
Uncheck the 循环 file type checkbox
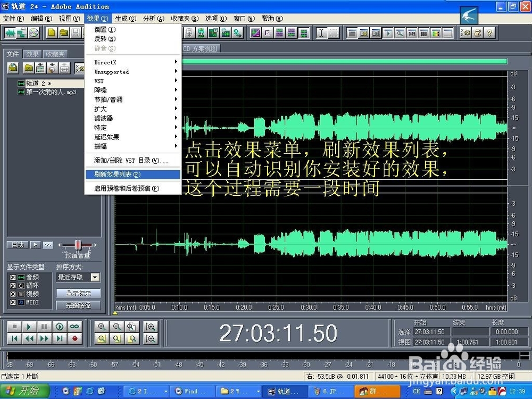[13, 286]
